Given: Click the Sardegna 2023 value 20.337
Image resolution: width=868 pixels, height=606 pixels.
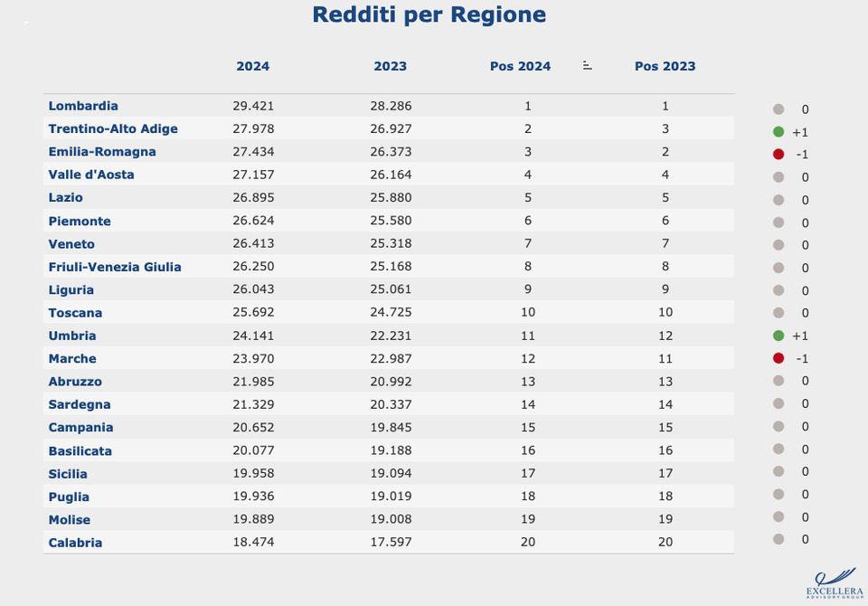Looking at the screenshot, I should pyautogui.click(x=391, y=404).
